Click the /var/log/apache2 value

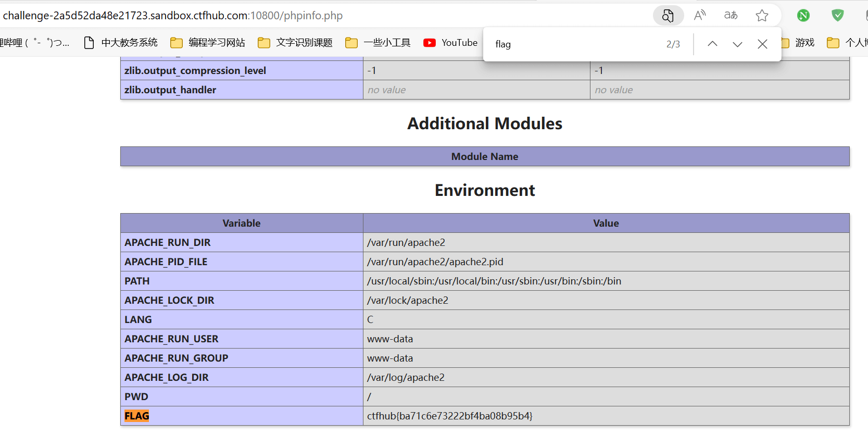606,377
